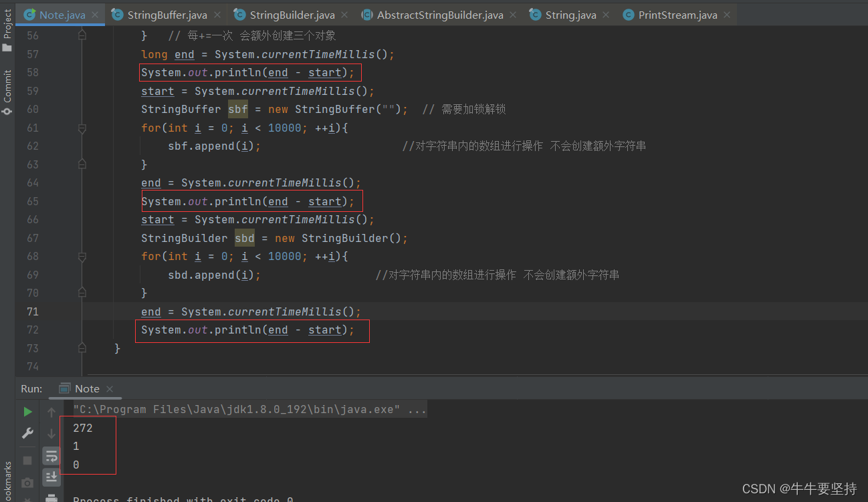This screenshot has width=868, height=502.
Task: Click the 需要加锁解锁 comment on line 60
Action: (x=464, y=109)
